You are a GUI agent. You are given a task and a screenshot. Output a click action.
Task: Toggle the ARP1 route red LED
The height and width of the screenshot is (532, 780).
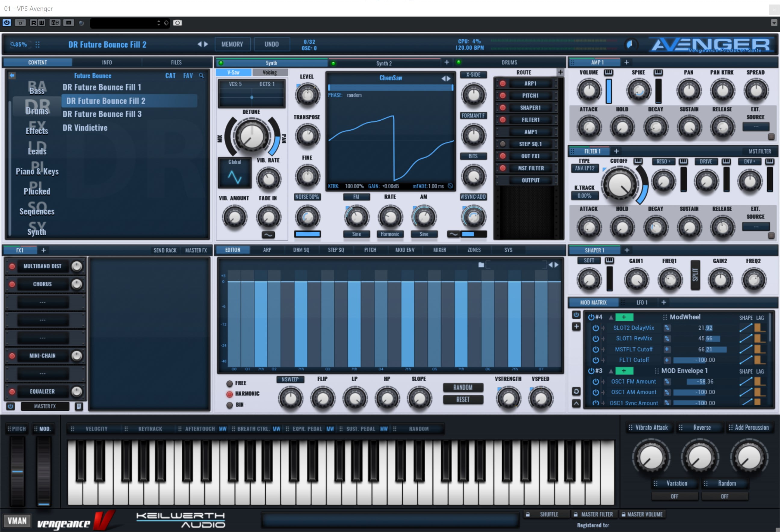[x=503, y=84]
